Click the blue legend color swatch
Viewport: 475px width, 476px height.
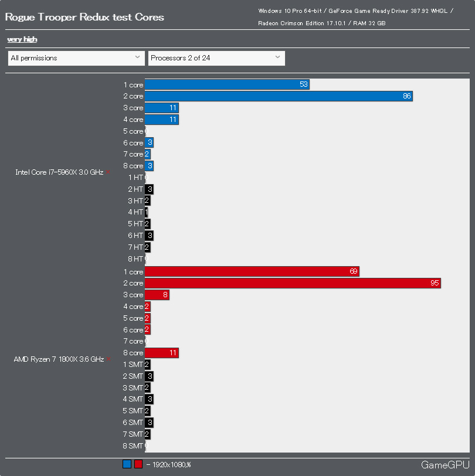coord(127,464)
